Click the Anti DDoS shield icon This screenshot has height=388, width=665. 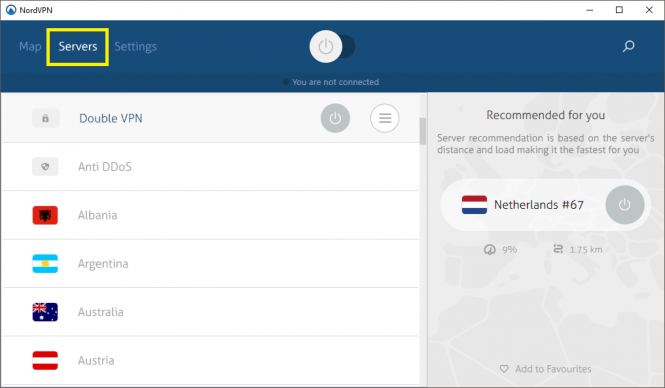tap(45, 167)
